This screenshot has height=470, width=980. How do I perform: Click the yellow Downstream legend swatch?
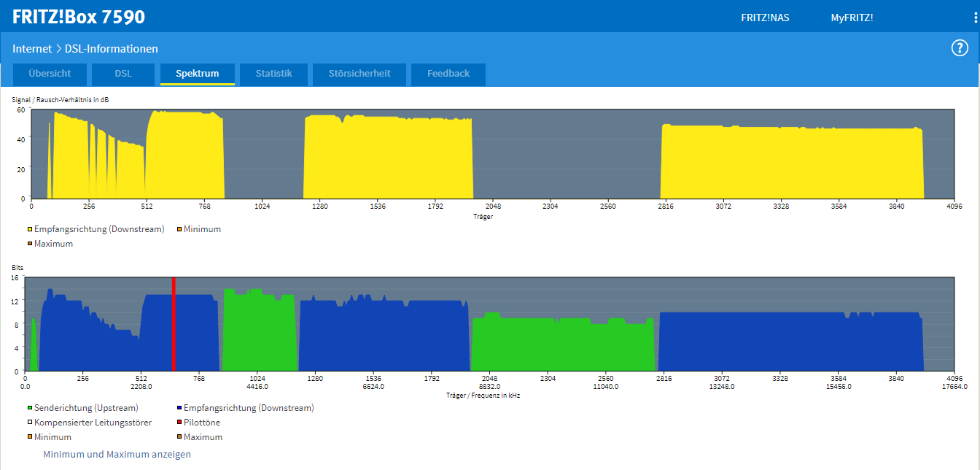tap(30, 229)
